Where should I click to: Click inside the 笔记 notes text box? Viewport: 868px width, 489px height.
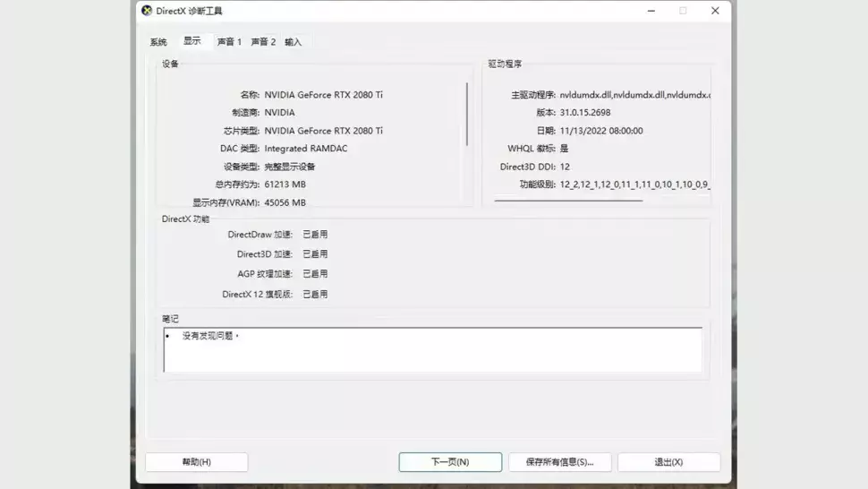(432, 350)
